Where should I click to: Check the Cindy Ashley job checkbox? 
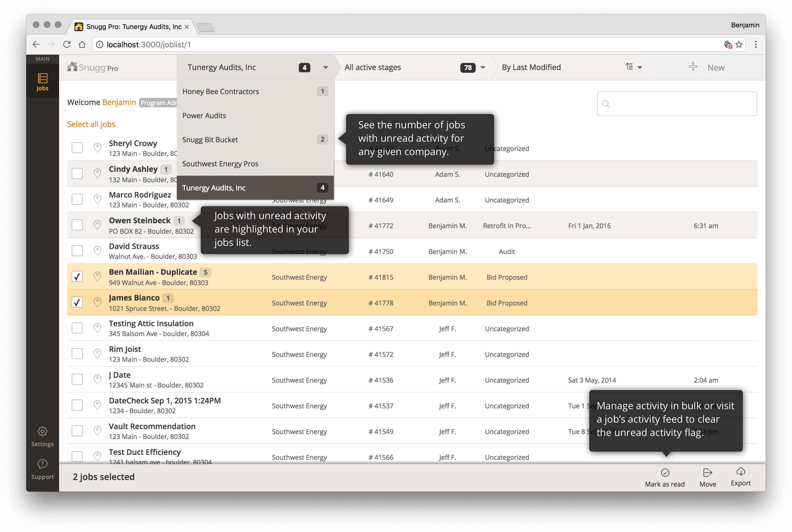77,173
